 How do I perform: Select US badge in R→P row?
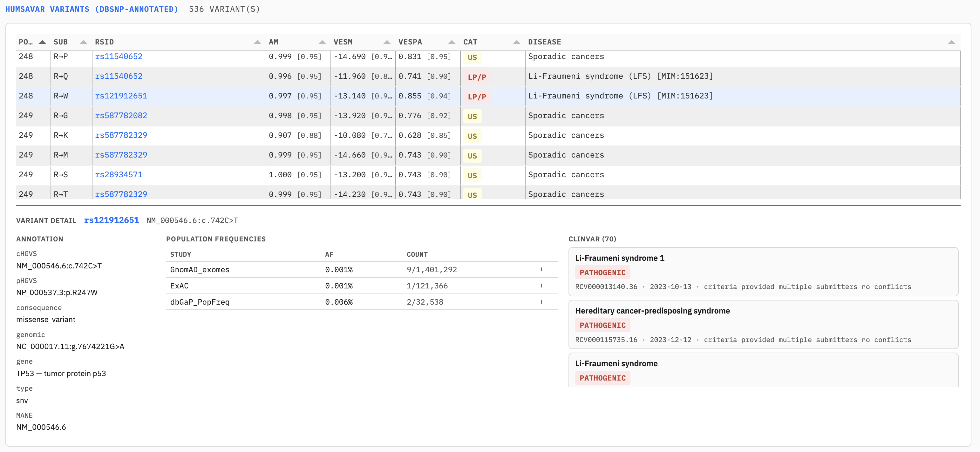point(472,57)
